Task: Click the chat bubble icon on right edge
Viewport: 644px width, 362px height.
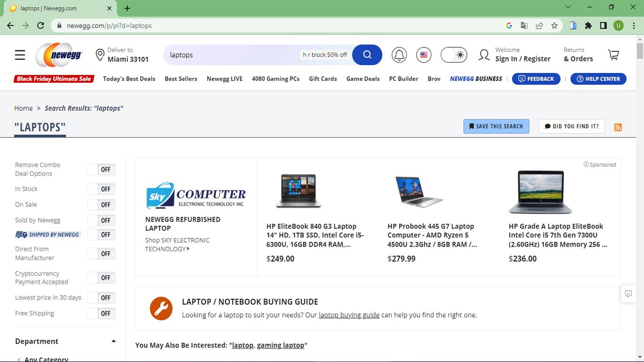Action: [x=628, y=294]
